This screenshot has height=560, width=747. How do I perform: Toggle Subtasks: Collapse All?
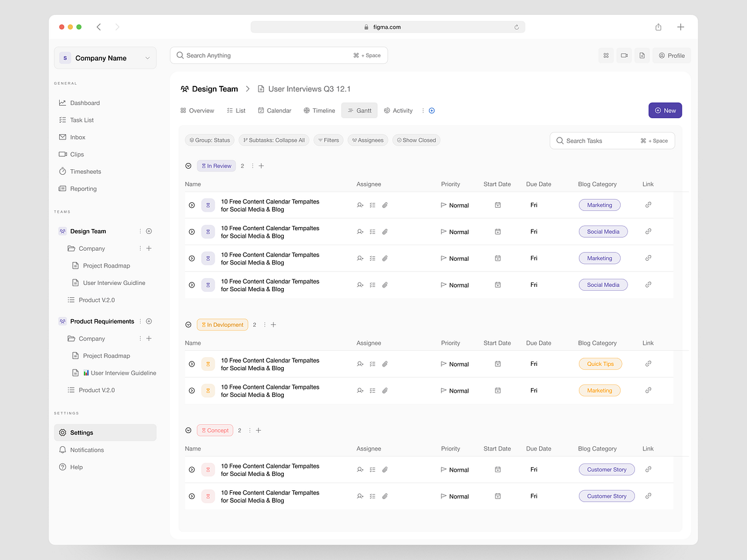click(274, 140)
